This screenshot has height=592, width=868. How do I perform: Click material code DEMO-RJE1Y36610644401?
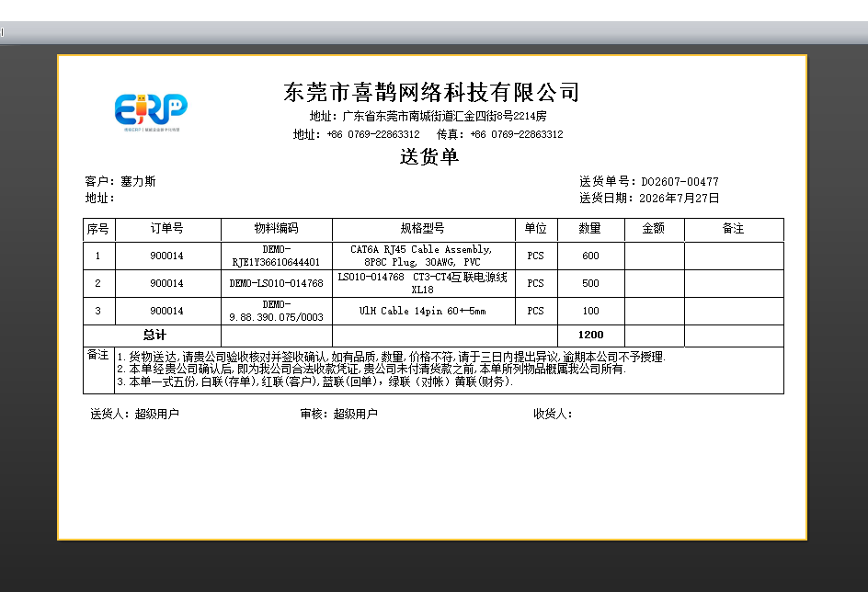tap(276, 256)
